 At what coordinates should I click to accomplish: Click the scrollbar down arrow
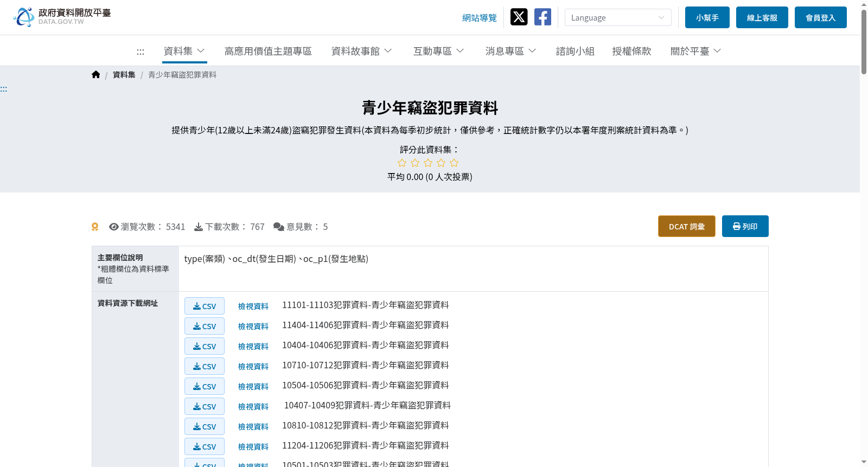[x=864, y=462]
